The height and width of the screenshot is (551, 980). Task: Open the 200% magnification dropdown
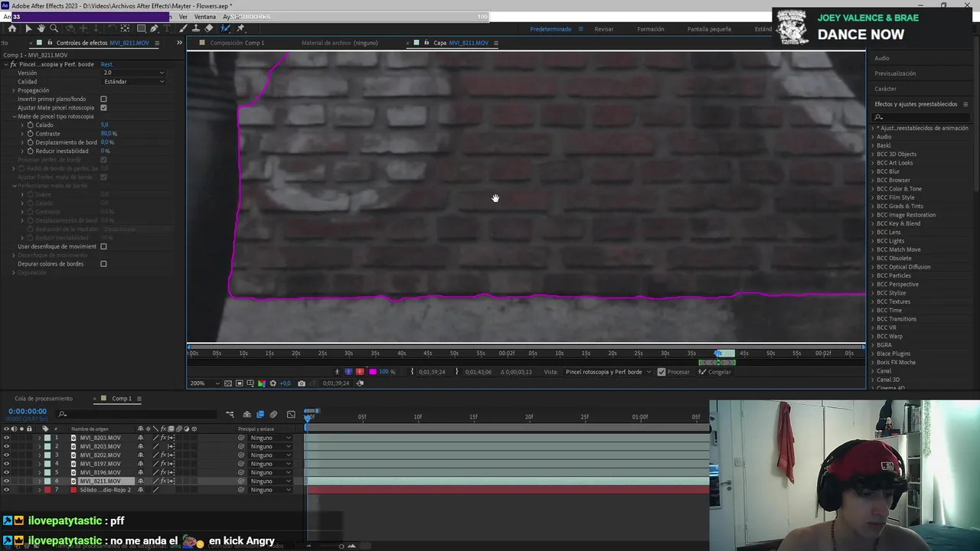204,383
